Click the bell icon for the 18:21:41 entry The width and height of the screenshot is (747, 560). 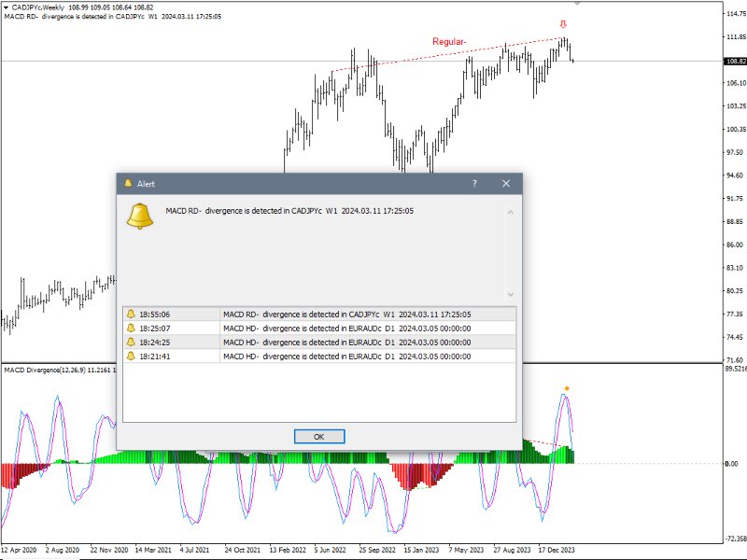point(133,356)
